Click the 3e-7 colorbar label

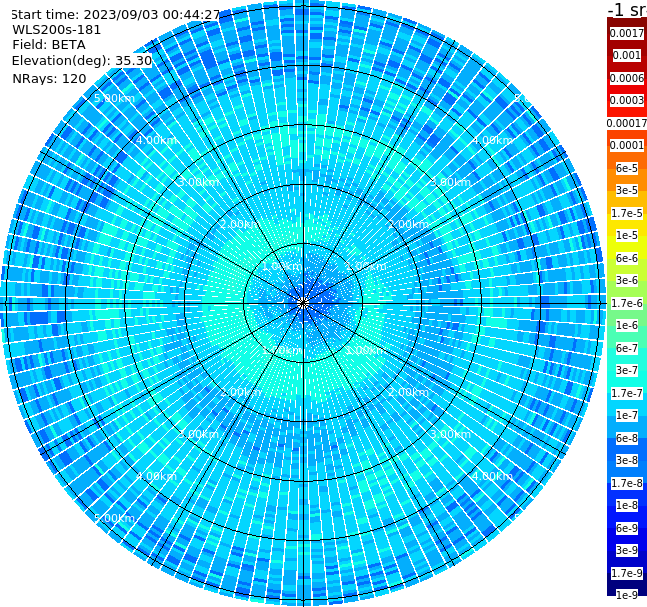627,370
